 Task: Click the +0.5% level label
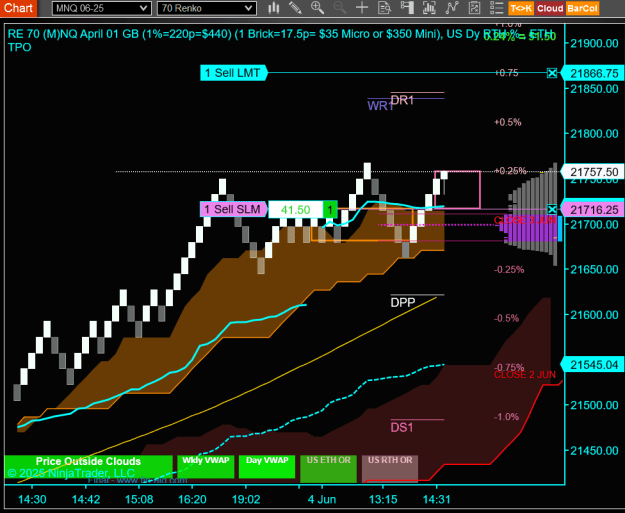[508, 122]
